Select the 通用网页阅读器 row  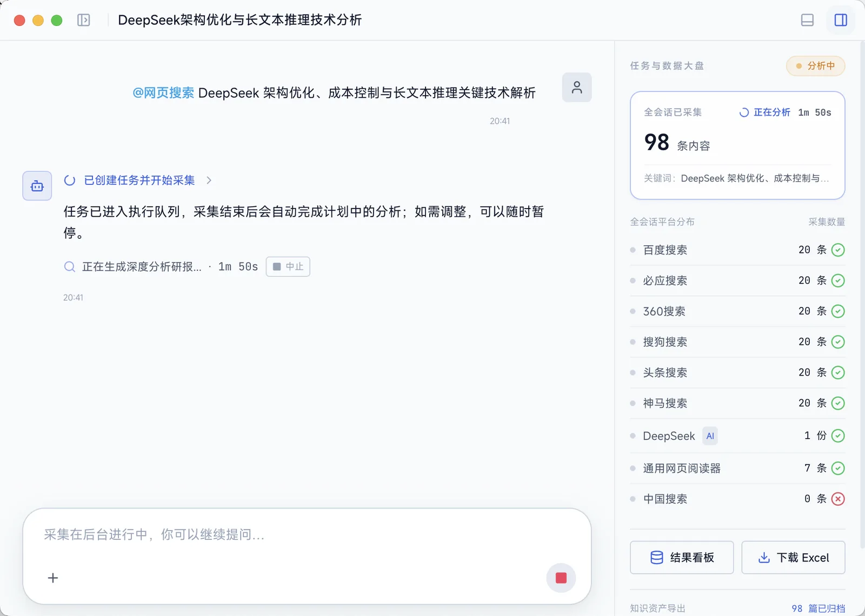point(737,468)
